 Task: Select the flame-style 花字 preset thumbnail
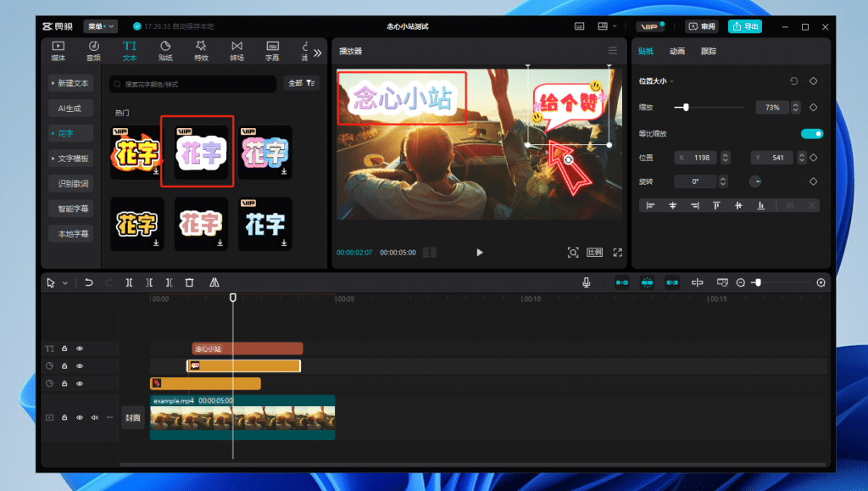[x=136, y=153]
